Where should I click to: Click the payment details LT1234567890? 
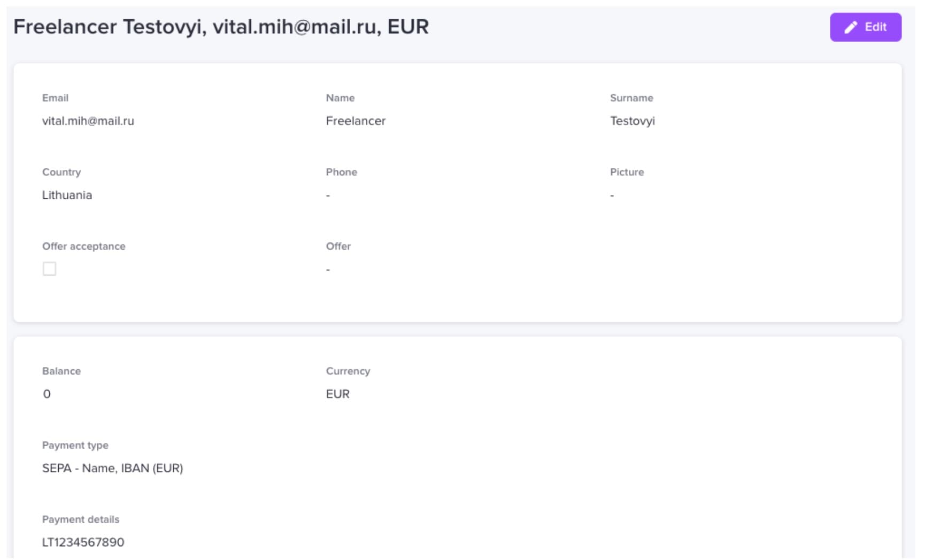83,542
